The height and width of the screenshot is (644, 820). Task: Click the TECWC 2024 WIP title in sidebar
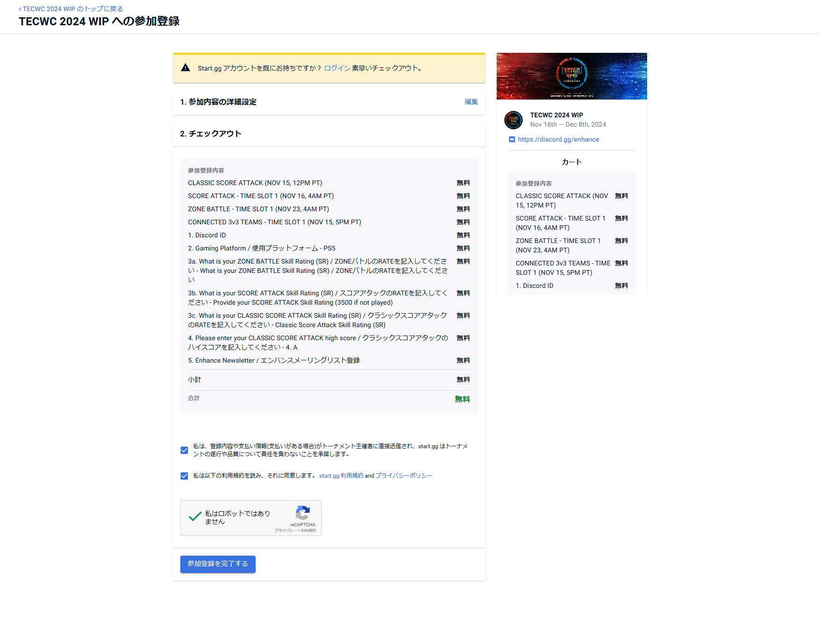point(556,115)
